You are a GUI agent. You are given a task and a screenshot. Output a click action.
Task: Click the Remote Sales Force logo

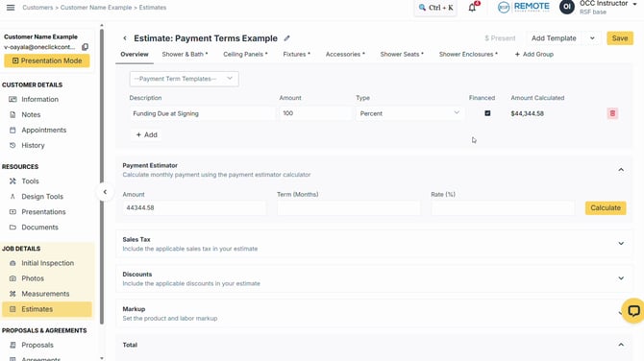[523, 7]
